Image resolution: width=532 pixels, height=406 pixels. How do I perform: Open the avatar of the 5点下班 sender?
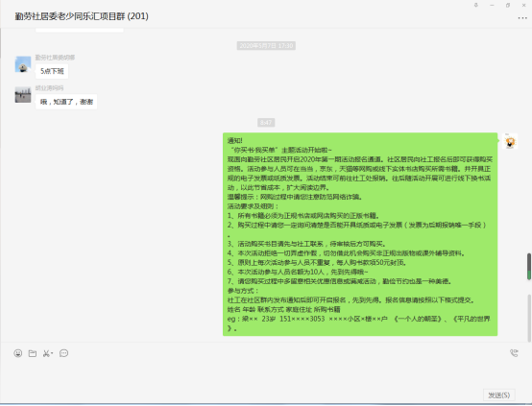[23, 64]
